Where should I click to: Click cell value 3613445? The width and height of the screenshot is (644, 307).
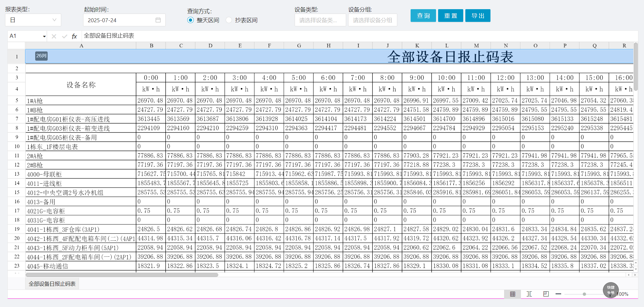pos(151,119)
